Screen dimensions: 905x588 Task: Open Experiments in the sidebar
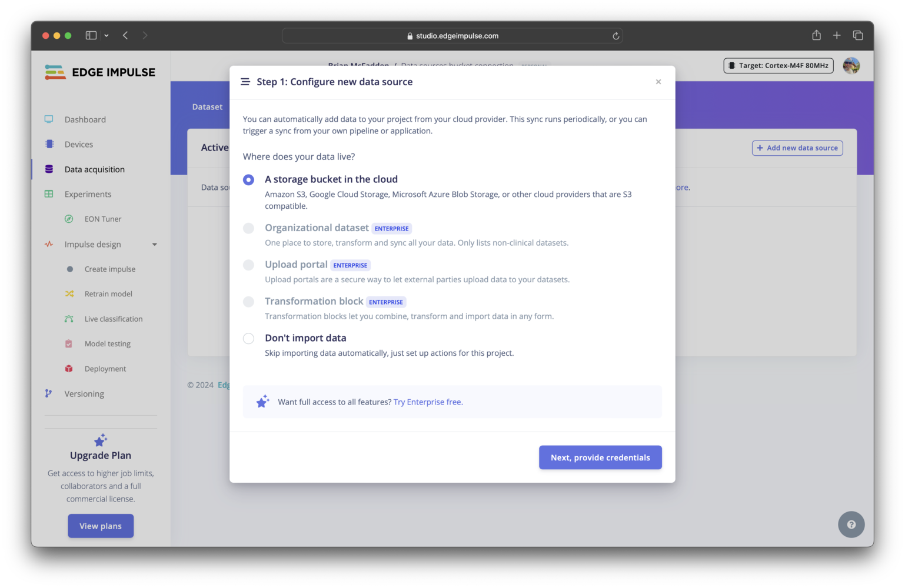tap(88, 194)
